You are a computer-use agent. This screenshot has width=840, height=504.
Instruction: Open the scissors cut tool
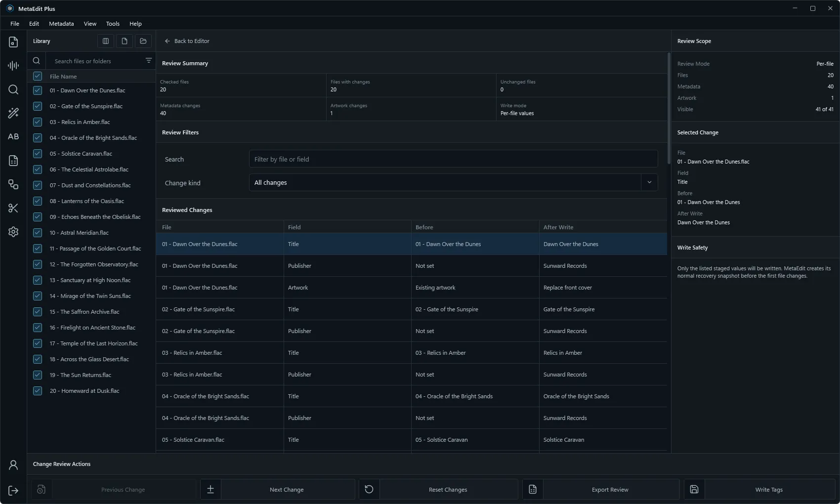click(x=13, y=208)
